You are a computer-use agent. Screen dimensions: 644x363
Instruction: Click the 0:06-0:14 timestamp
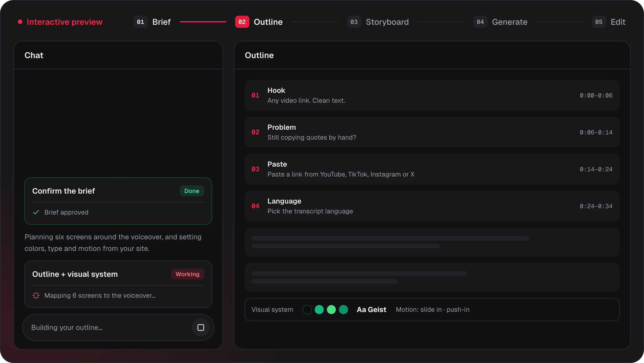[x=596, y=132]
